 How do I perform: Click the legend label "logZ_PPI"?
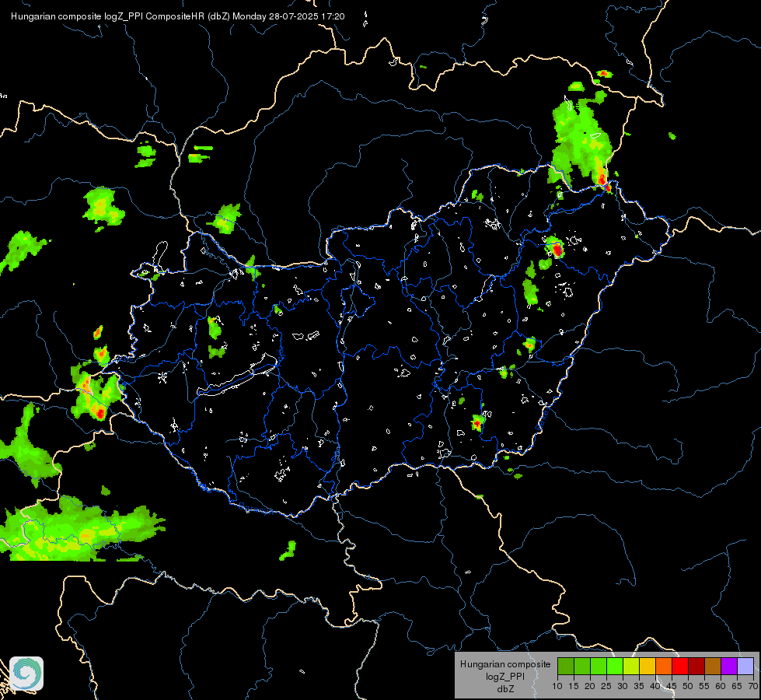pos(505,677)
